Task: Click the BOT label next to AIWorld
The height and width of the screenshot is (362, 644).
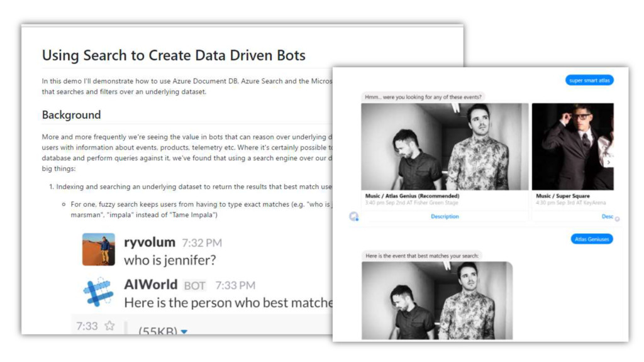Action: click(195, 286)
